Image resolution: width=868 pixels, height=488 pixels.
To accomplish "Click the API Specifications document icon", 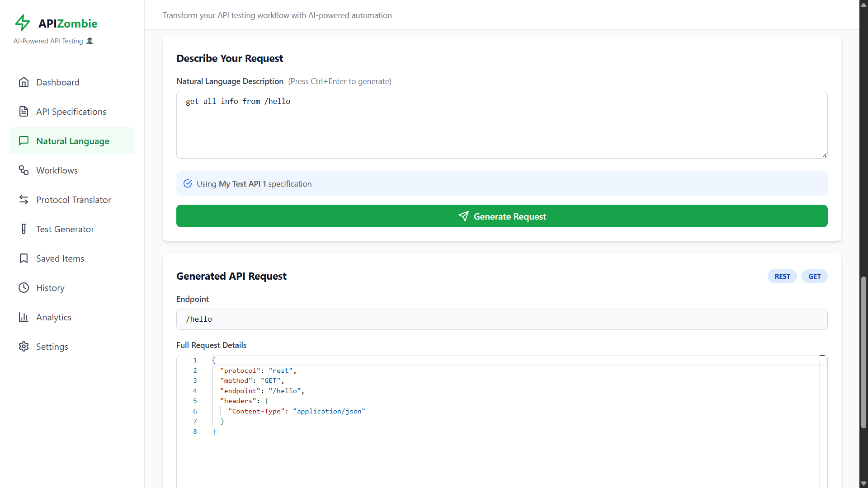I will [x=24, y=112].
